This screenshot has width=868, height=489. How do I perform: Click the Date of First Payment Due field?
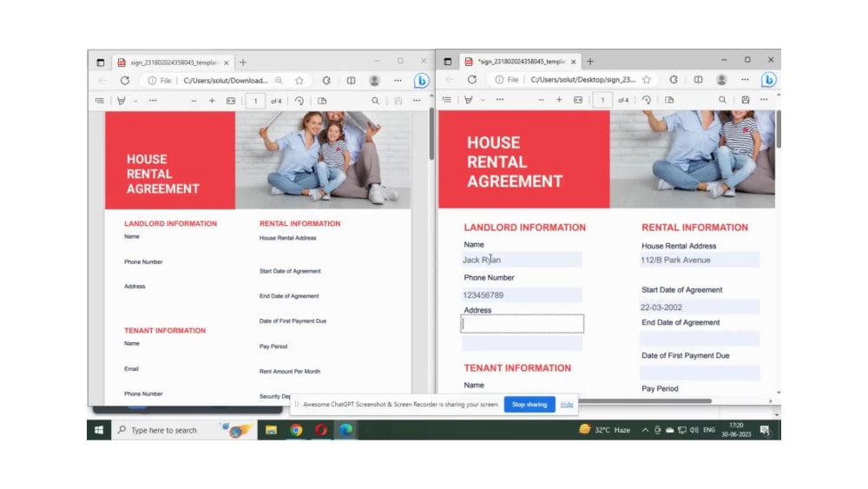pyautogui.click(x=699, y=373)
